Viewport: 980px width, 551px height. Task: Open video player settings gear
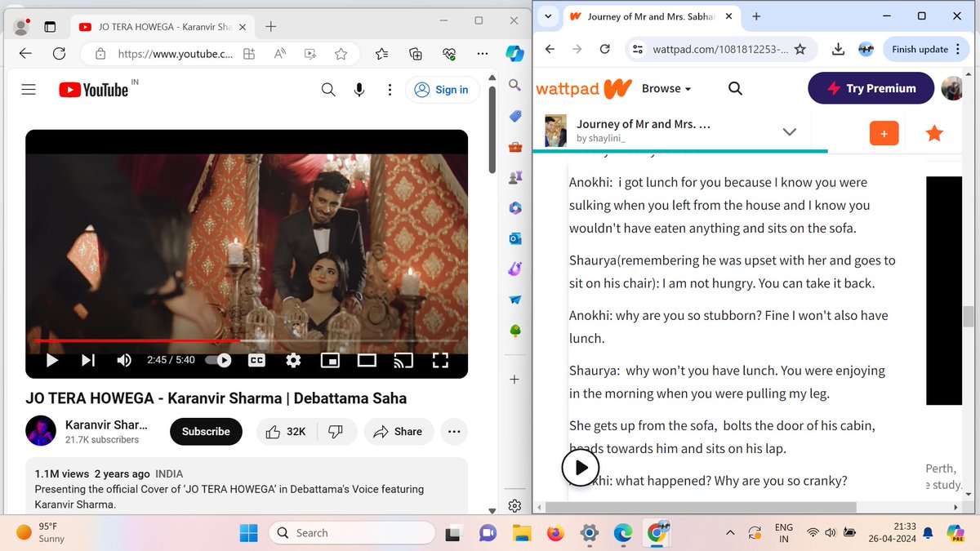point(293,360)
